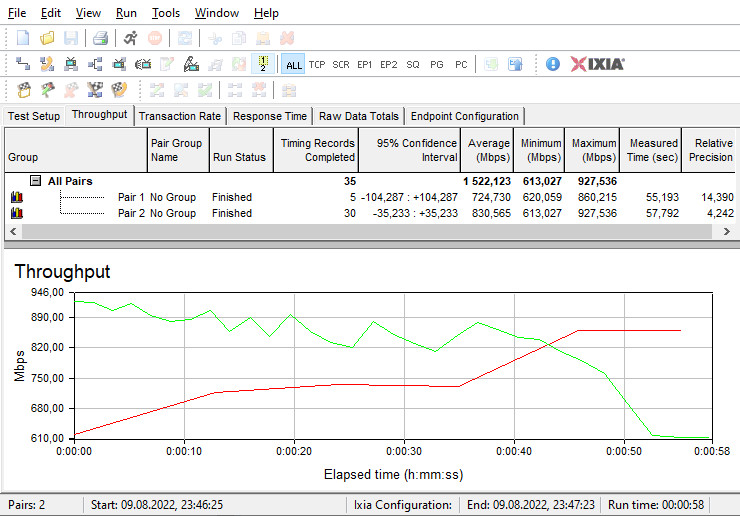Screen dimensions: 740x516
Task: Switch to the Transaction Rate tab
Action: point(180,116)
